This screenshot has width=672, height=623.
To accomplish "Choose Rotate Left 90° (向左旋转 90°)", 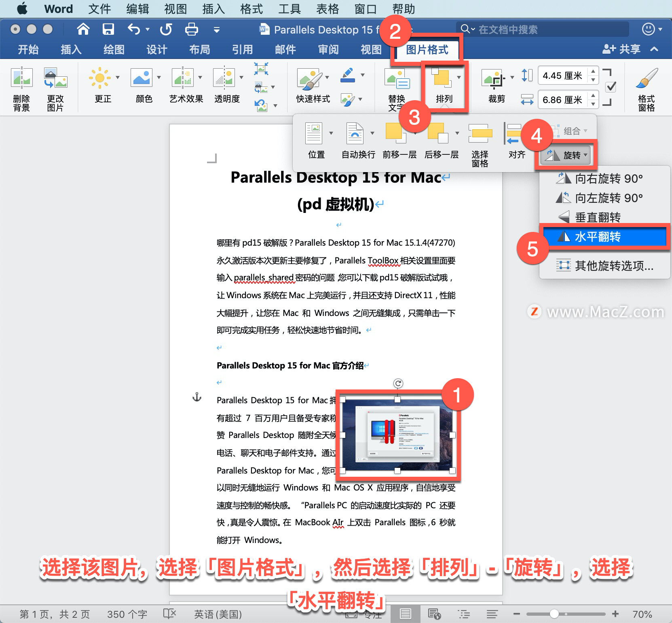I will click(604, 198).
